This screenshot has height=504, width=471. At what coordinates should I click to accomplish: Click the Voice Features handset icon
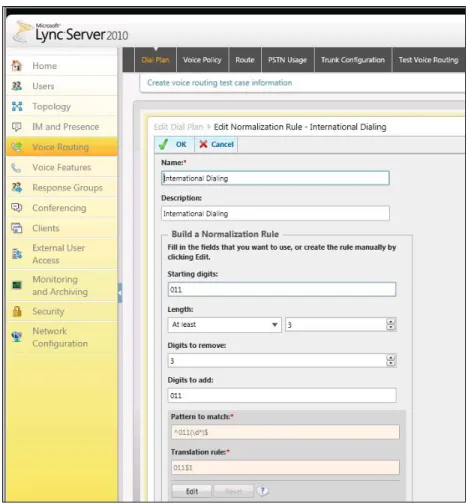click(16, 167)
